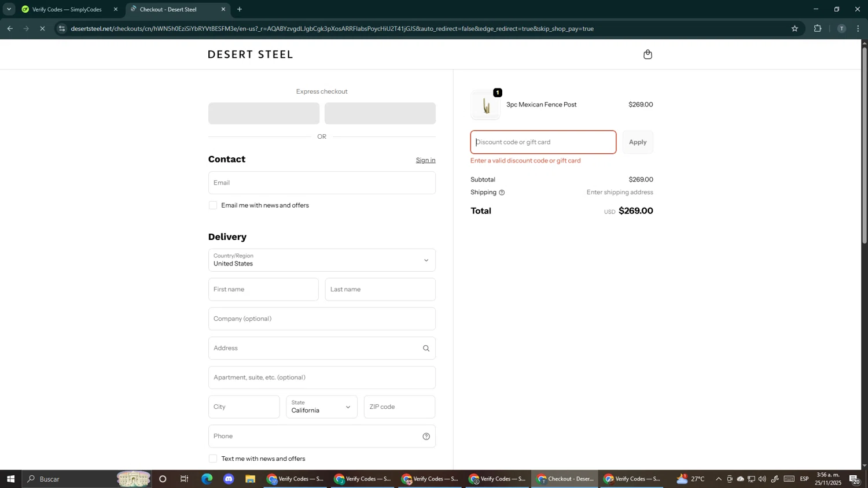Click the Sign in link
This screenshot has height=488, width=868.
pos(425,160)
